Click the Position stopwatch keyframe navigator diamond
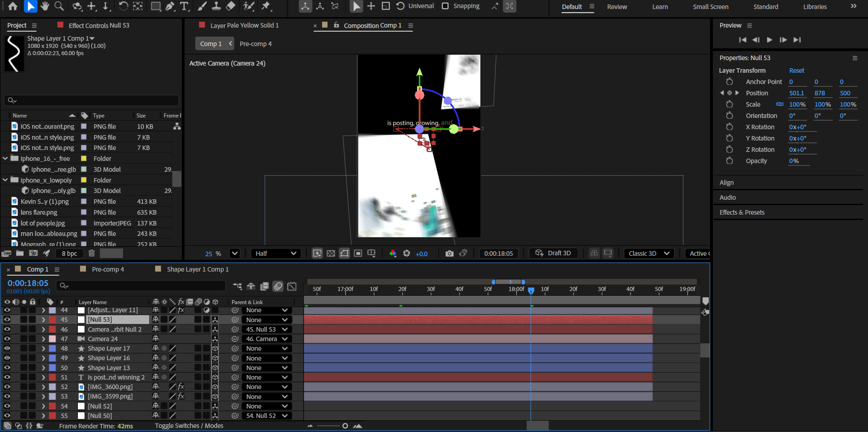The image size is (868, 432). point(729,93)
